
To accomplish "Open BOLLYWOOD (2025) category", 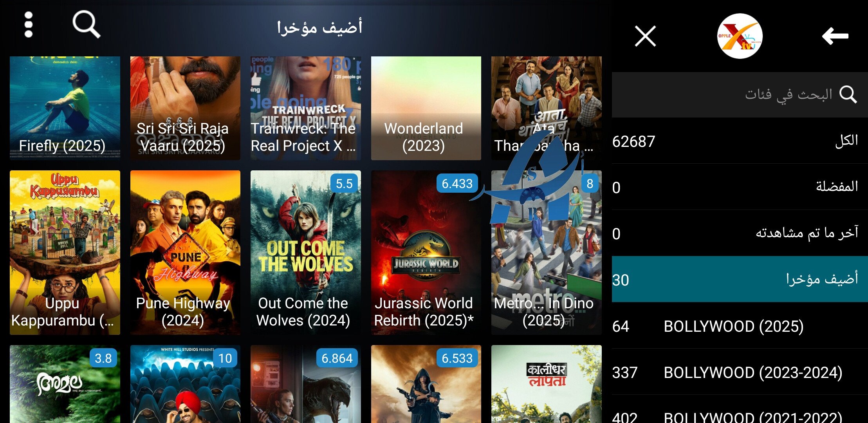I will coord(740,325).
